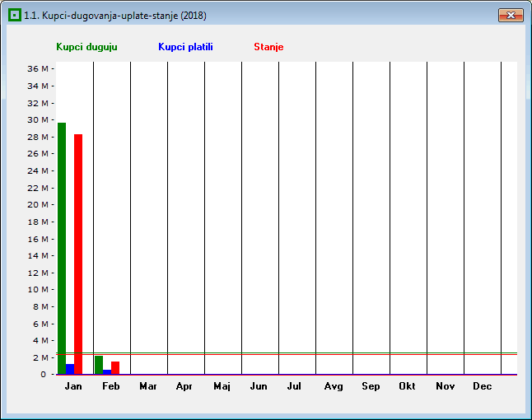Click the red 'Stanje' legend label
Image resolution: width=532 pixels, height=420 pixels.
268,47
